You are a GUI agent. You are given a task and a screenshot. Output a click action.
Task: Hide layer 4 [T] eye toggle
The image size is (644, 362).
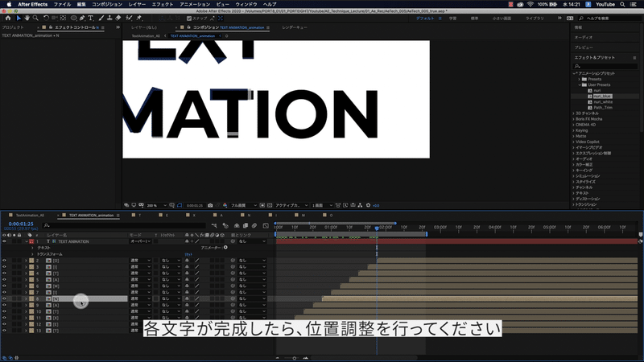pos(4,274)
